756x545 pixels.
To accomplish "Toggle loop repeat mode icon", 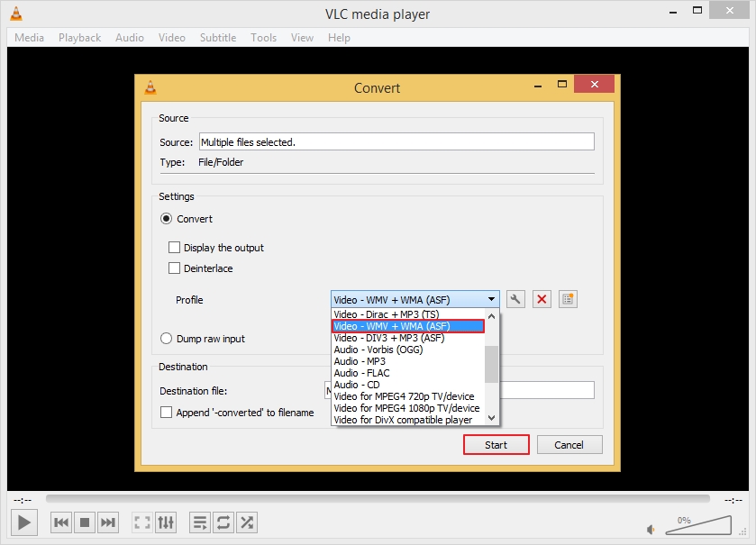I will pyautogui.click(x=223, y=522).
